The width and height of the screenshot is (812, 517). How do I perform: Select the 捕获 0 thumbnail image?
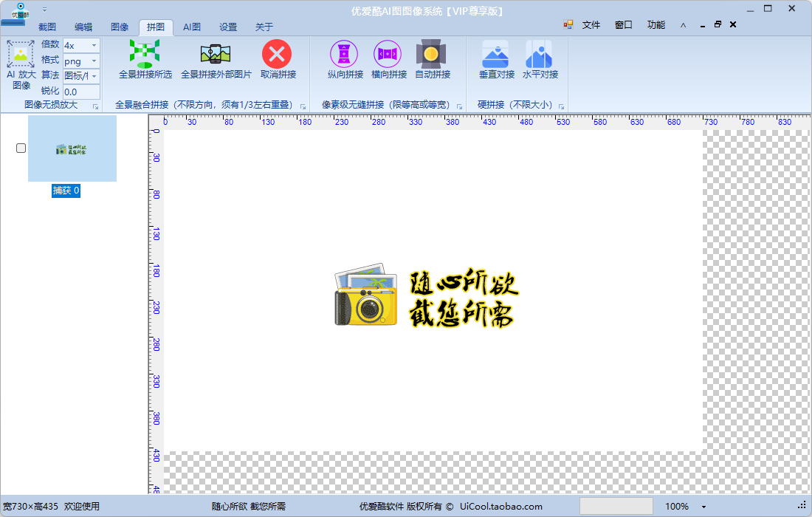[72, 148]
